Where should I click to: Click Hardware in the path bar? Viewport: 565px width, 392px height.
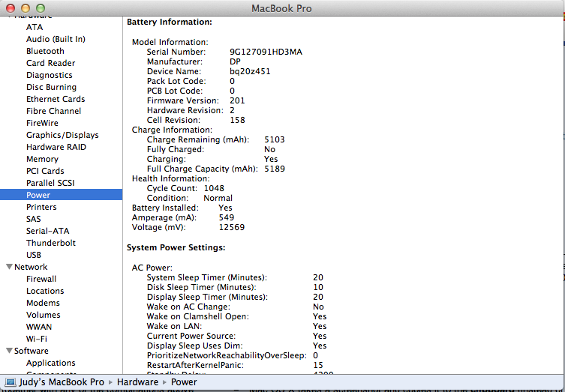pyautogui.click(x=137, y=382)
